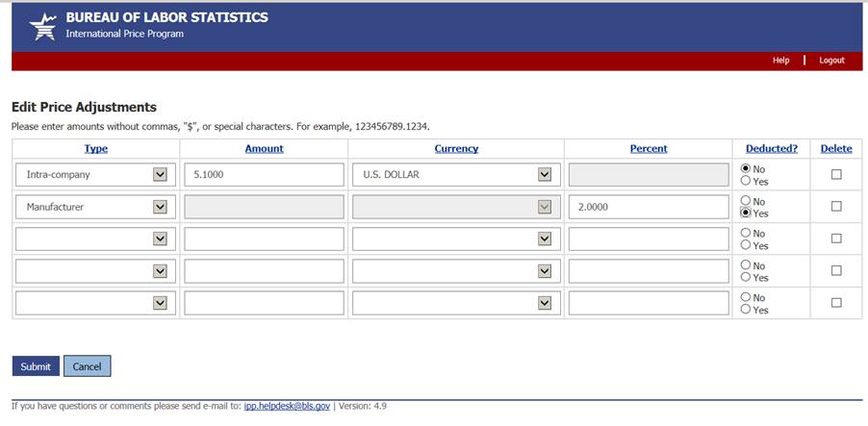868x426 pixels.
Task: Tick Delete checkbox for Manufacturer row
Action: coord(836,207)
